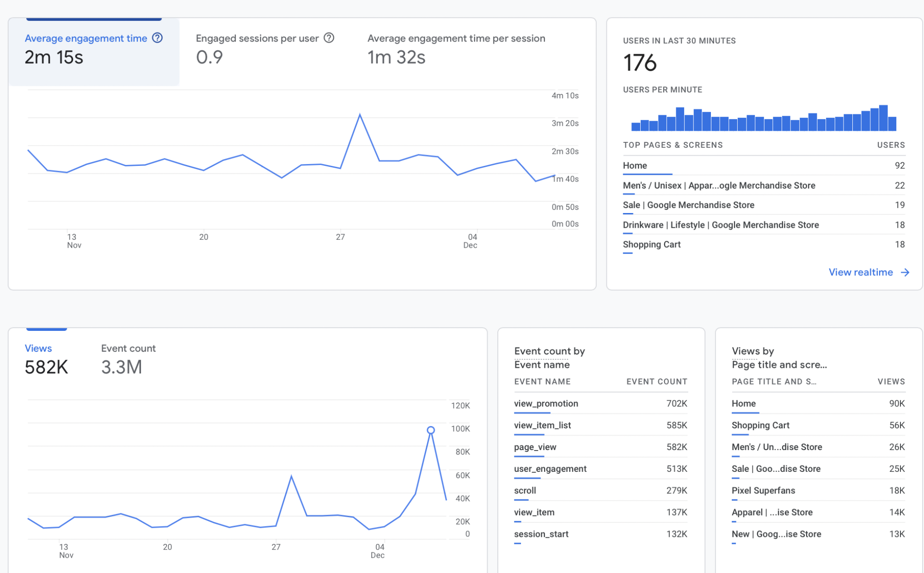Click the session_start event row
The width and height of the screenshot is (924, 573).
pyautogui.click(x=600, y=534)
